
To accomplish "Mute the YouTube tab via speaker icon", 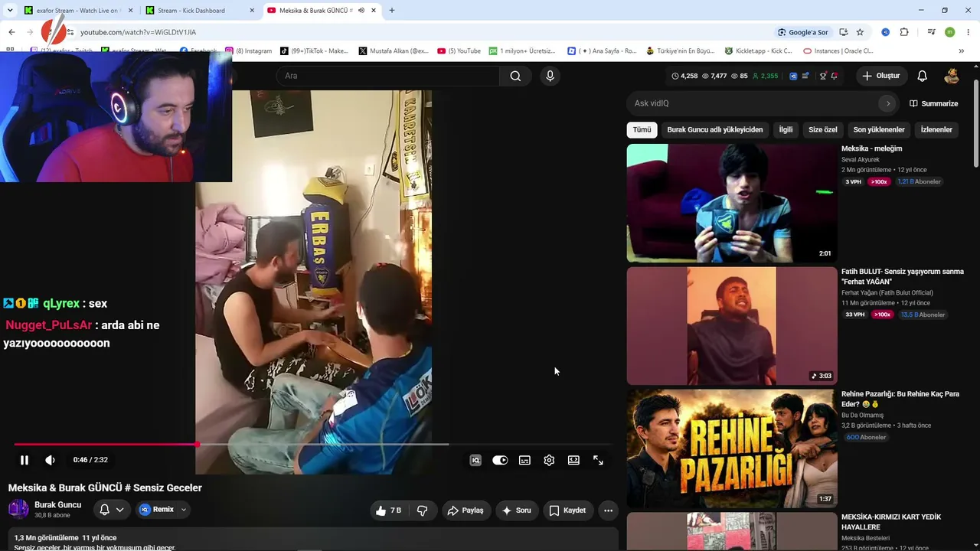I will [361, 11].
